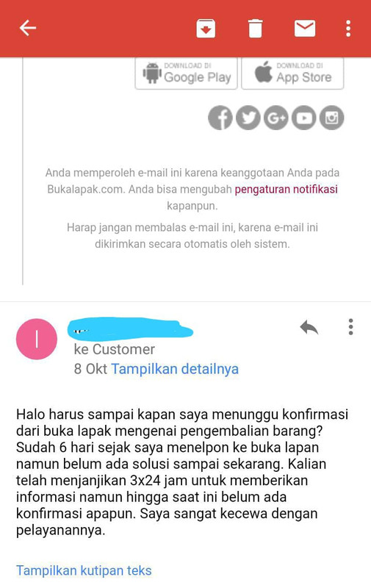
Task: Open the YouTube social icon
Action: point(304,118)
